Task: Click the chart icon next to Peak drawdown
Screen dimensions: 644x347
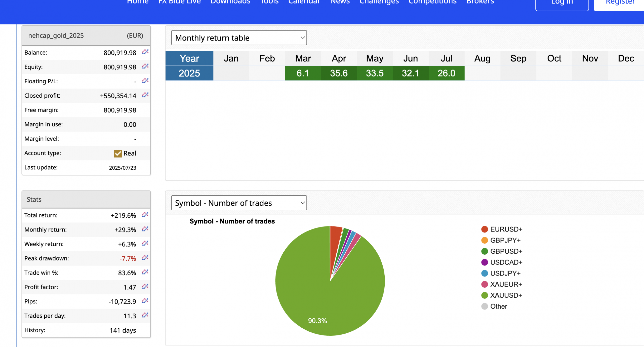Action: 145,258
